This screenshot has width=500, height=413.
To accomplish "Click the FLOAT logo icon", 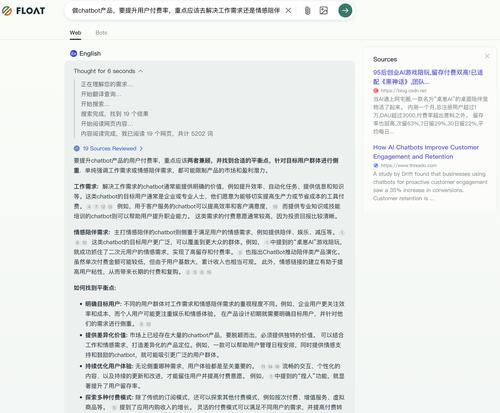I will 7,11.
